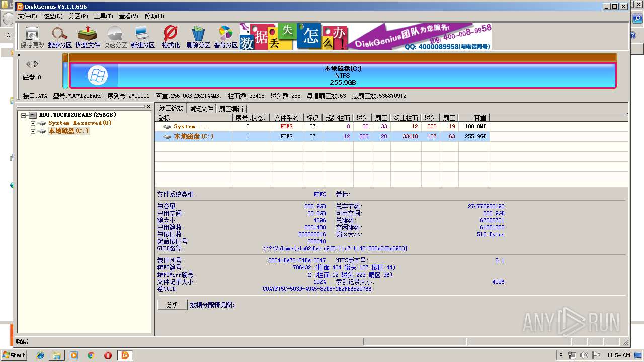Open the 查看(V) menu
Screen dimensions: 644x362
point(128,16)
